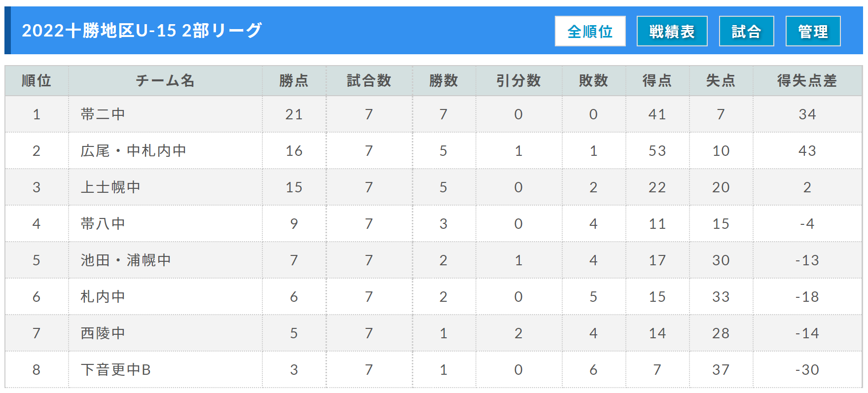Click the 得失点差 column header
The height and width of the screenshot is (393, 868).
tap(807, 80)
